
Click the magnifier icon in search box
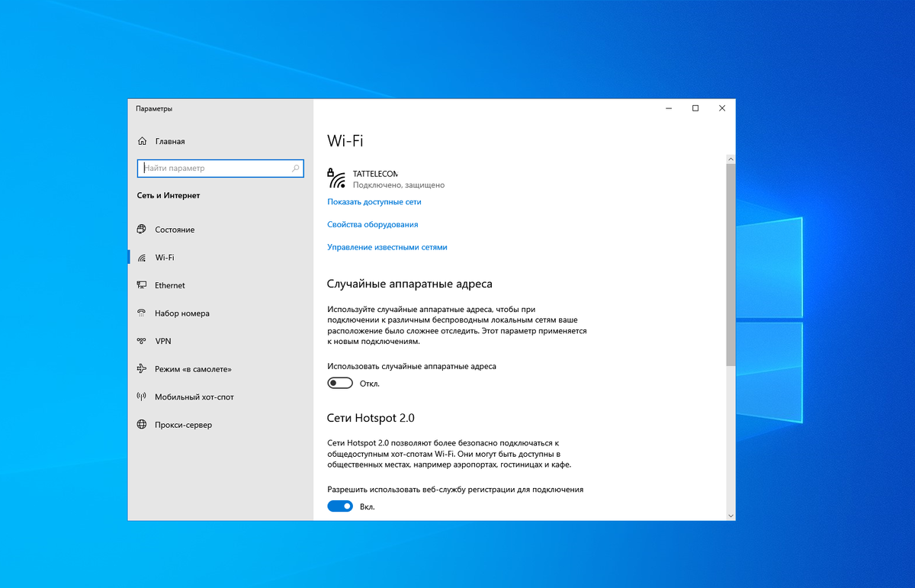pyautogui.click(x=296, y=168)
